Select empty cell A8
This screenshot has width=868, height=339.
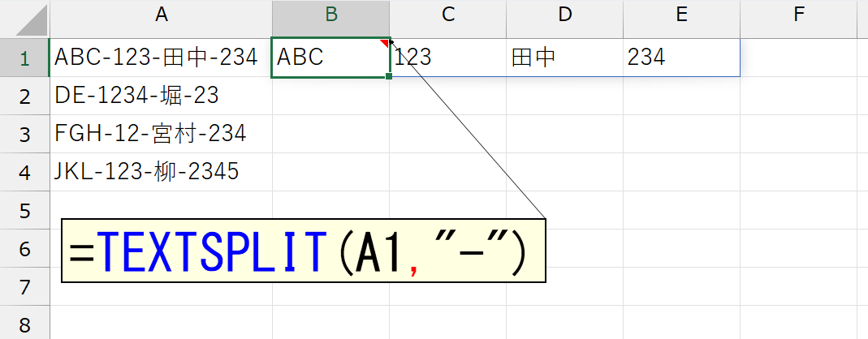pyautogui.click(x=161, y=323)
